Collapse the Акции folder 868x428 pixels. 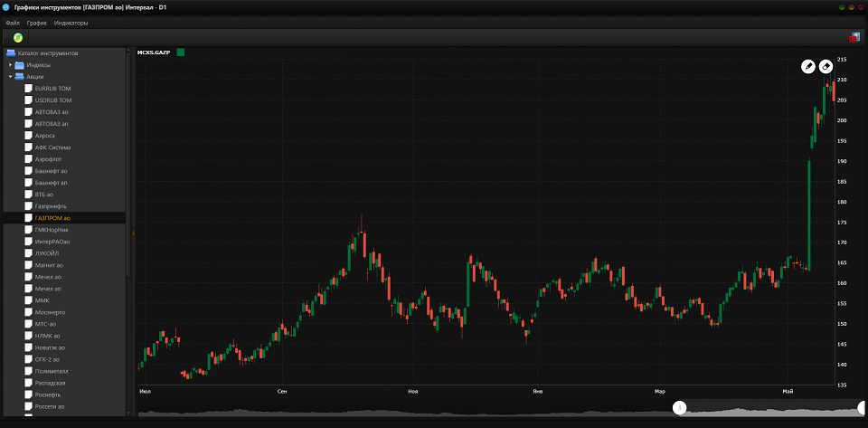coord(10,77)
